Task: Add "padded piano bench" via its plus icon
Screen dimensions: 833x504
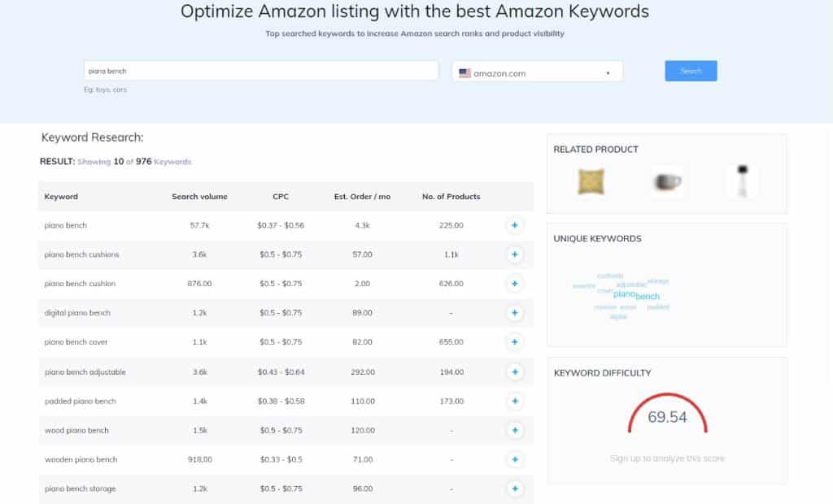Action: tap(514, 401)
